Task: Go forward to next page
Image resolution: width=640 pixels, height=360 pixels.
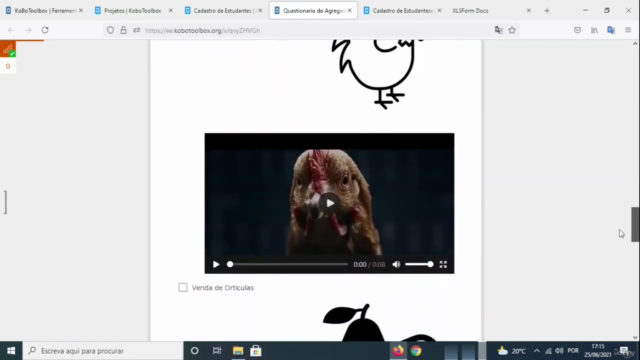Action: [x=28, y=30]
